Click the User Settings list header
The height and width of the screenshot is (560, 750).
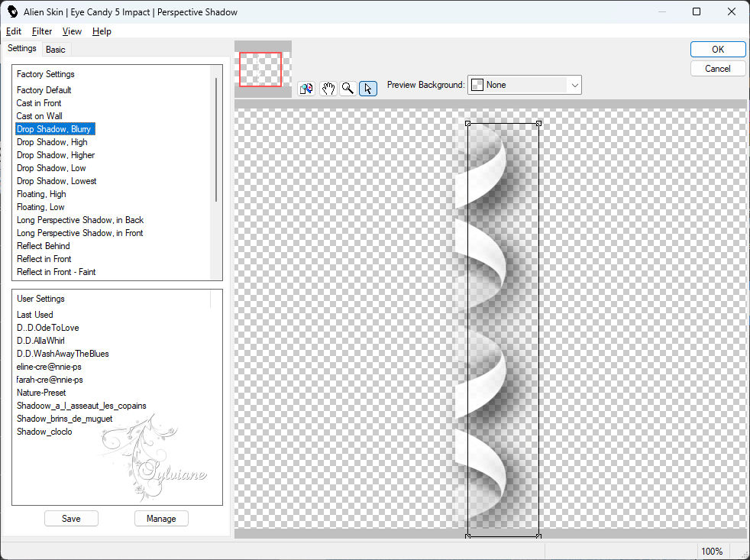tap(40, 298)
